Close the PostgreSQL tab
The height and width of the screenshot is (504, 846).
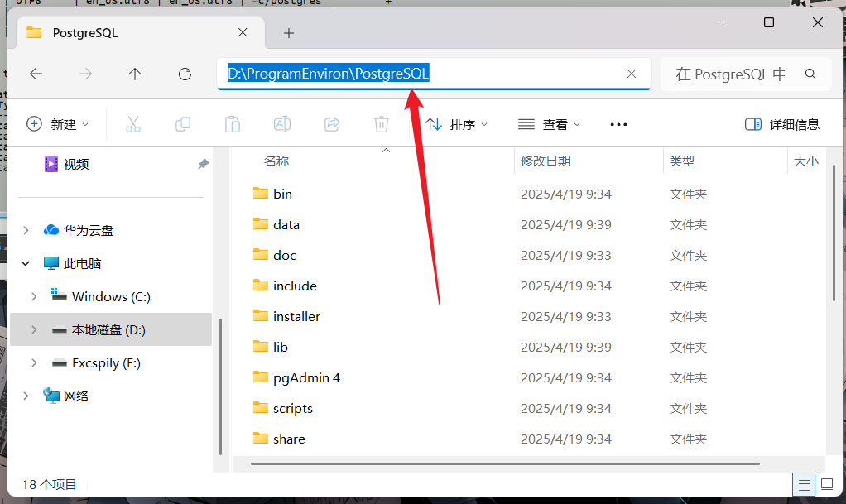[x=243, y=33]
